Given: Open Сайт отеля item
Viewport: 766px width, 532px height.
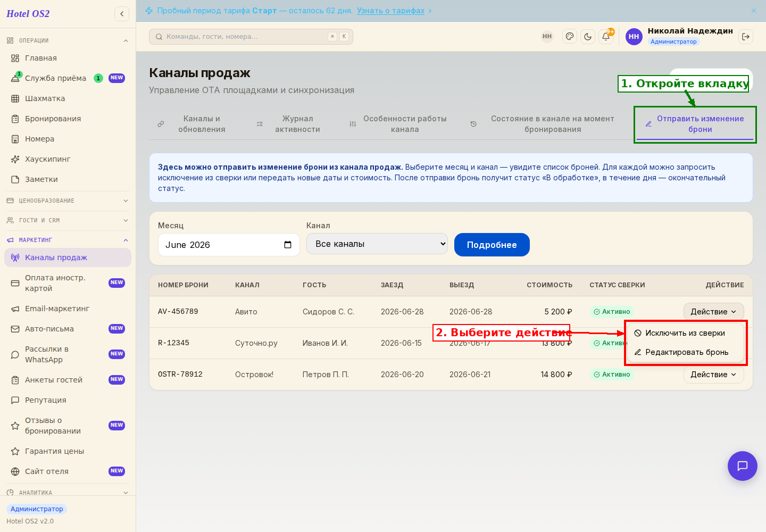Looking at the screenshot, I should tap(68, 471).
